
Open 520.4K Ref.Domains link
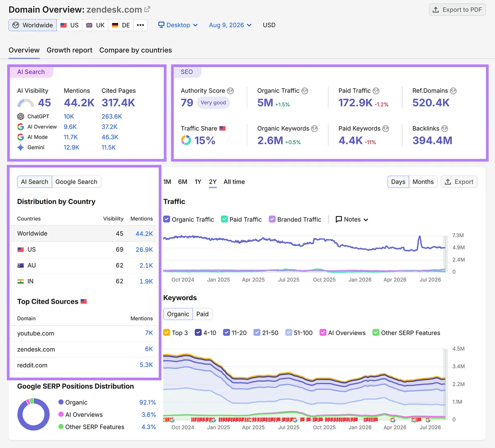click(431, 103)
